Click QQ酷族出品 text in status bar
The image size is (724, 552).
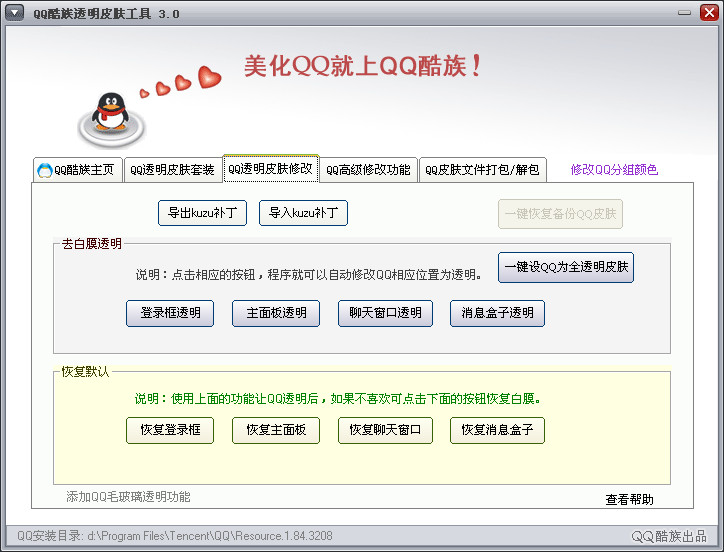669,536
